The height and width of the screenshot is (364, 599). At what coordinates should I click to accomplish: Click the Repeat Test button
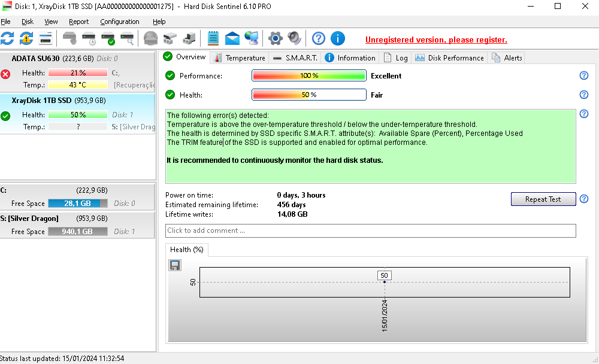point(543,199)
